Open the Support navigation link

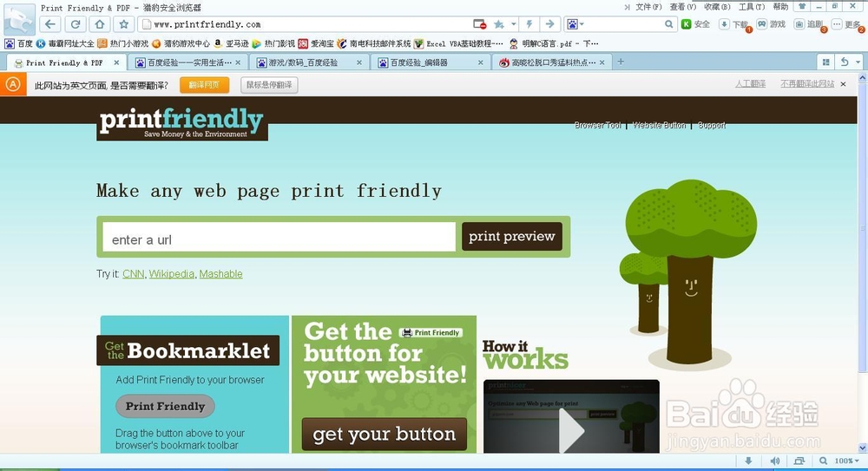pyautogui.click(x=712, y=125)
